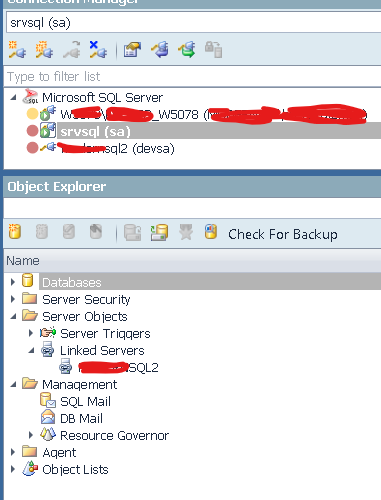The width and height of the screenshot is (381, 500).
Task: Select the SQL Mail item
Action: (85, 401)
